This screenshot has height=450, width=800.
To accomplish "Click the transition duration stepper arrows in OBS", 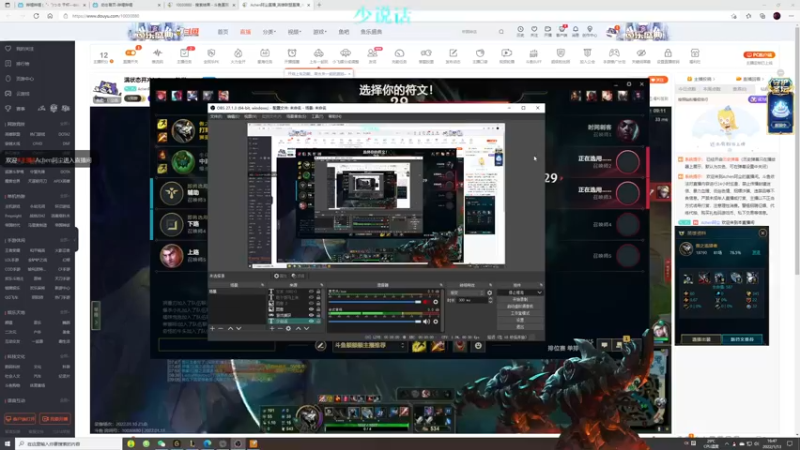I will 490,300.
